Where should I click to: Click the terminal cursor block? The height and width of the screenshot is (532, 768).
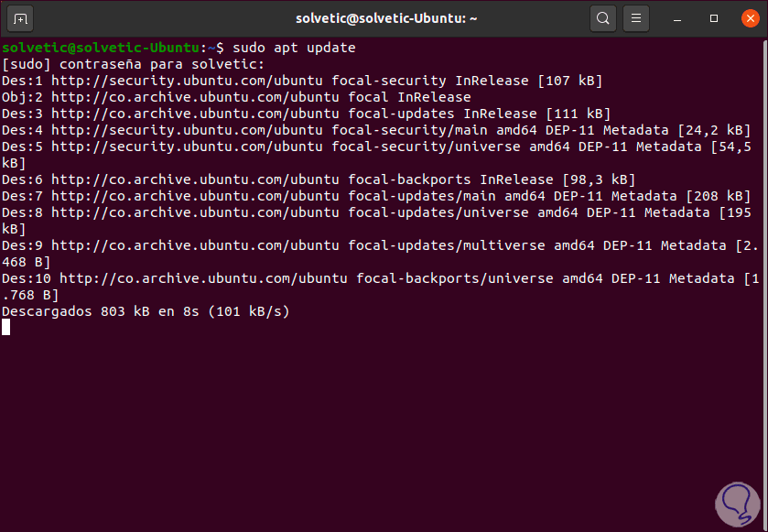pos(6,328)
